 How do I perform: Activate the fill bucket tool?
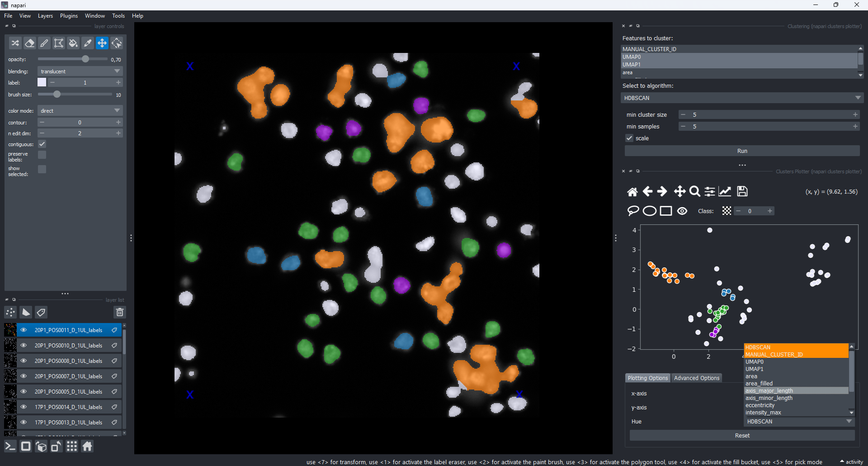tap(73, 43)
